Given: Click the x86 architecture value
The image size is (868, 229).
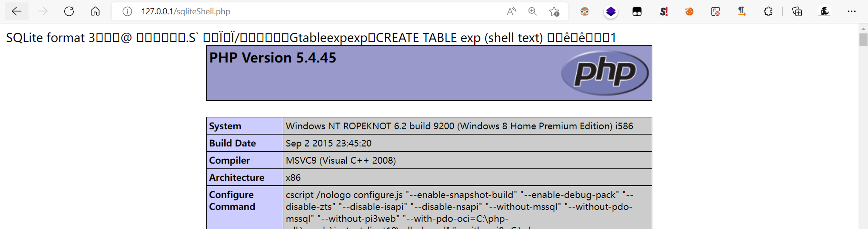Looking at the screenshot, I should 293,177.
